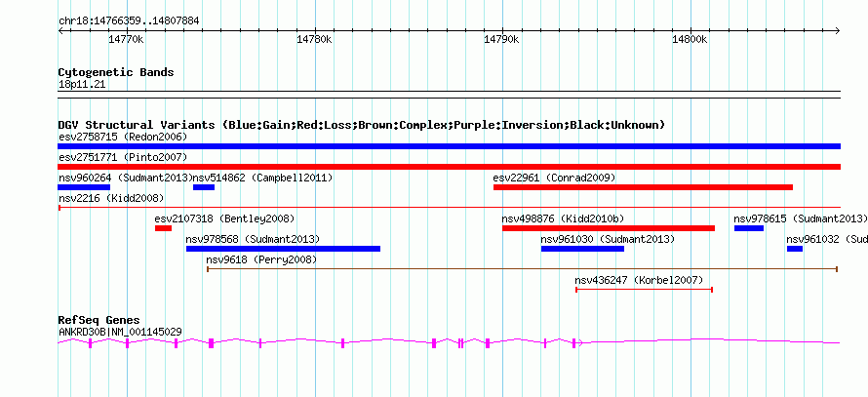Select small red bar under esv2107318
The width and height of the screenshot is (868, 397).
coord(163,228)
